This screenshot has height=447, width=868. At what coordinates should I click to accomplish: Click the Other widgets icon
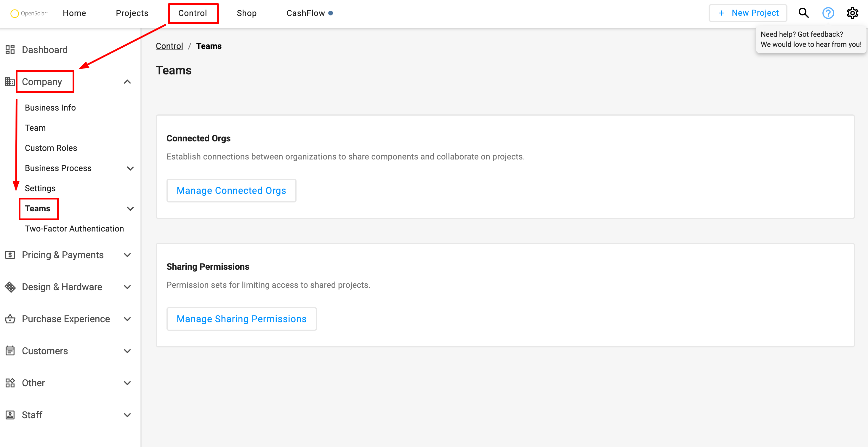click(x=10, y=383)
